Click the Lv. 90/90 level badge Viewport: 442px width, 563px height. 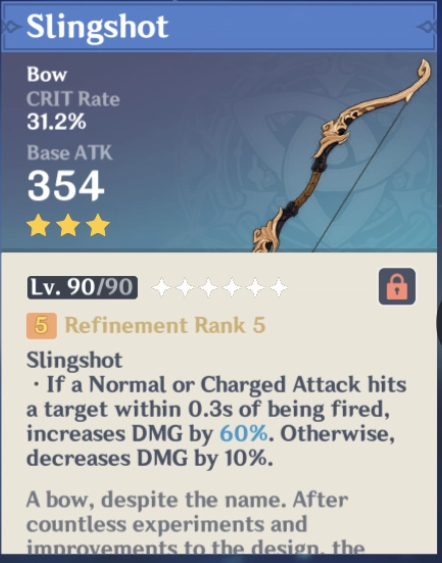(82, 288)
